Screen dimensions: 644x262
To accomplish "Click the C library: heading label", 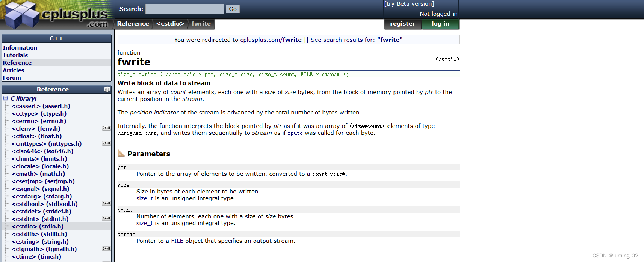I will pos(24,99).
